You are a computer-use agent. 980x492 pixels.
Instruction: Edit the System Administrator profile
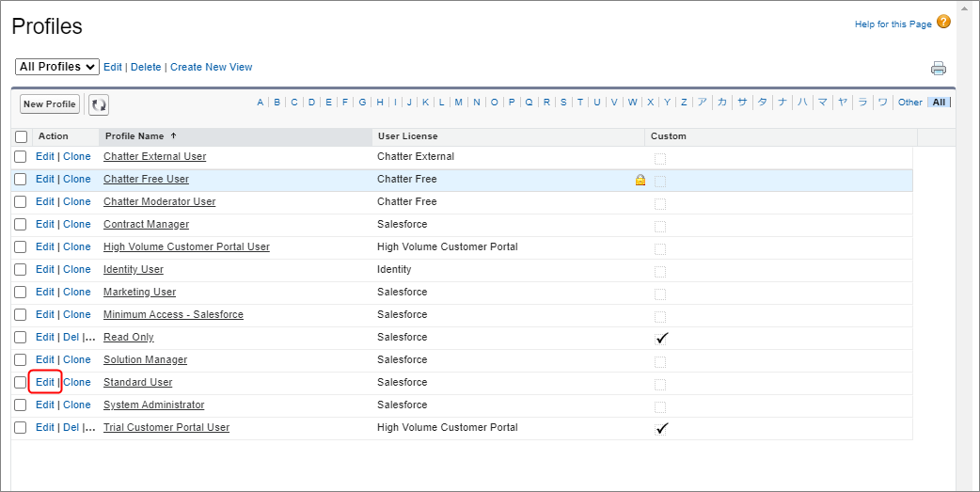point(45,405)
